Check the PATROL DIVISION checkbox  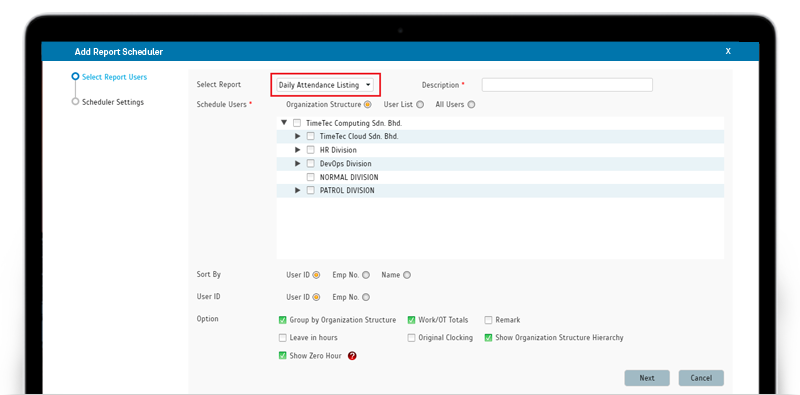pyautogui.click(x=310, y=190)
